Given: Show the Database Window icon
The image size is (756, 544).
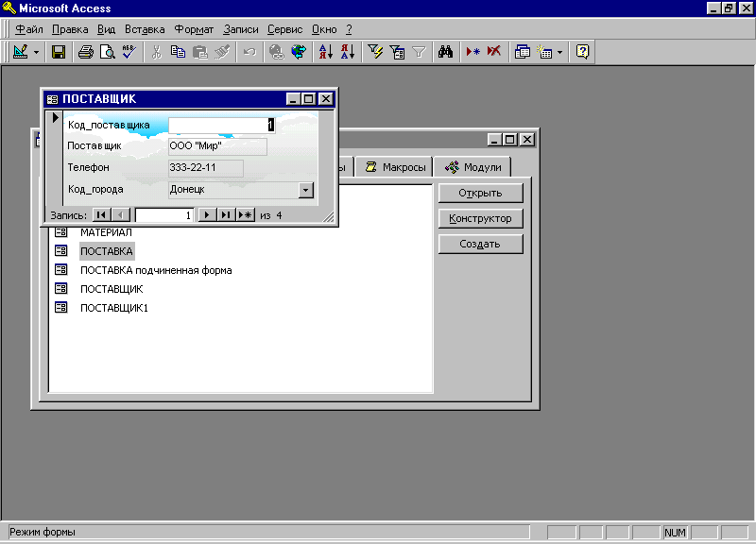Looking at the screenshot, I should [x=523, y=52].
